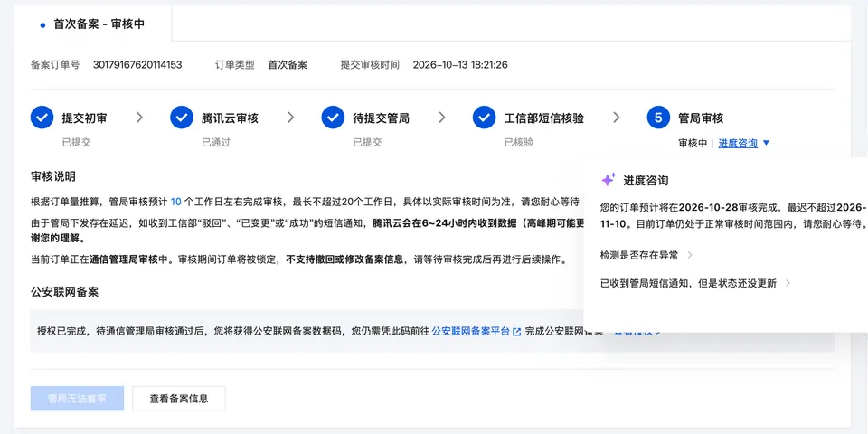Click the 查看备案信息 button
The width and height of the screenshot is (868, 434).
tap(179, 399)
